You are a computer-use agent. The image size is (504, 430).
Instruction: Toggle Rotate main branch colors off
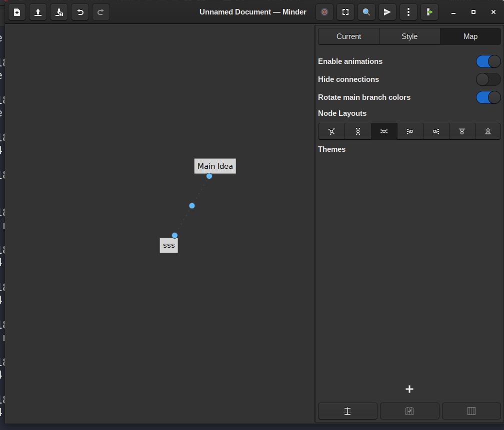[488, 97]
